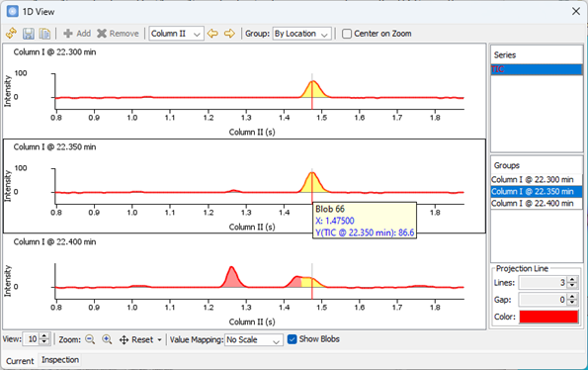Viewport: 588px width, 370px height.
Task: Switch to the Inspection tab
Action: click(60, 360)
